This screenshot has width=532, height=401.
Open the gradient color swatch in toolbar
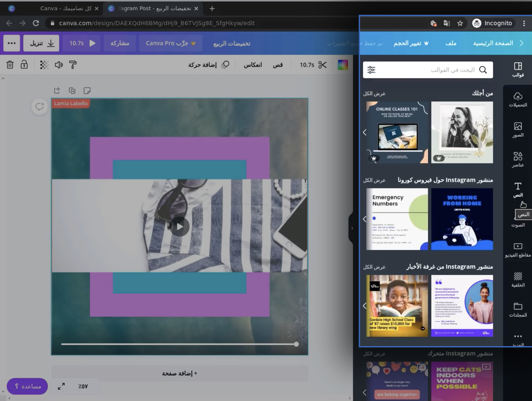pyautogui.click(x=343, y=65)
